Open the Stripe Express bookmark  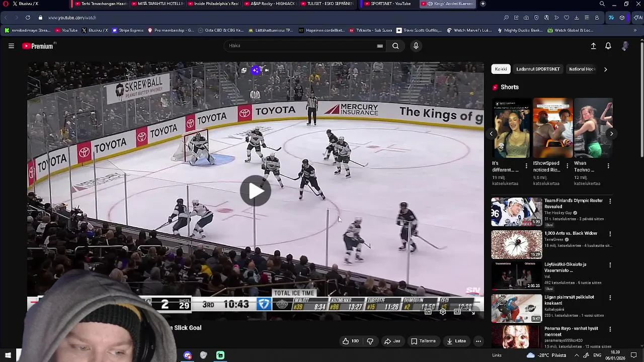click(x=128, y=30)
